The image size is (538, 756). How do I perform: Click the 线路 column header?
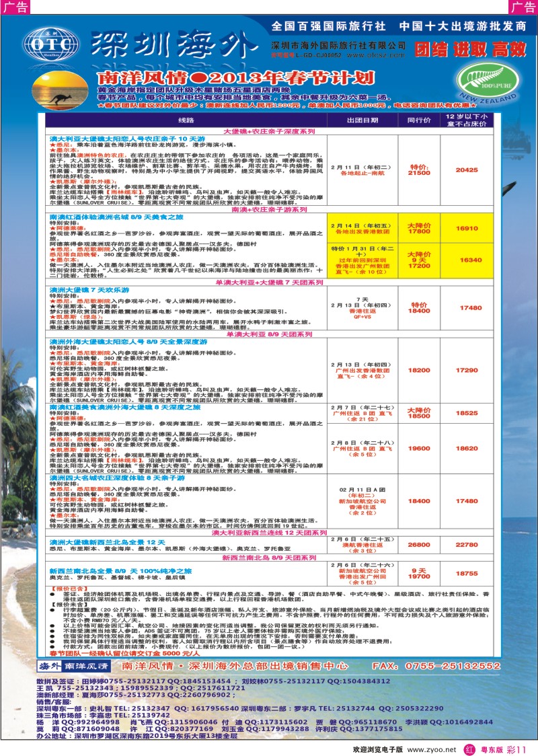tap(186, 120)
